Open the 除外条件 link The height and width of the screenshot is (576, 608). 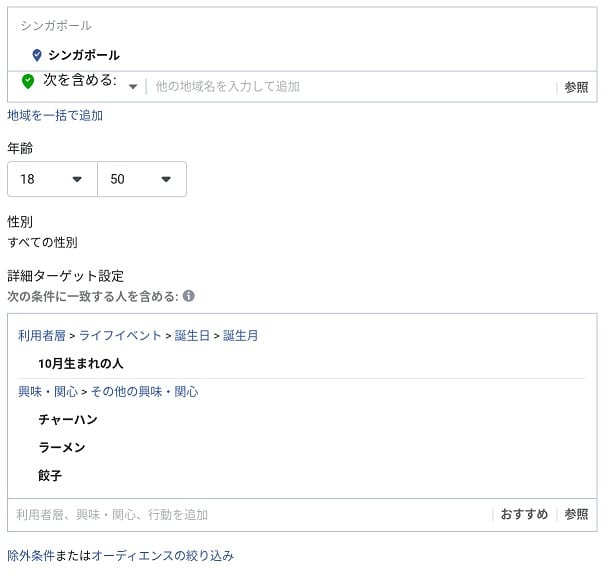pyautogui.click(x=31, y=555)
